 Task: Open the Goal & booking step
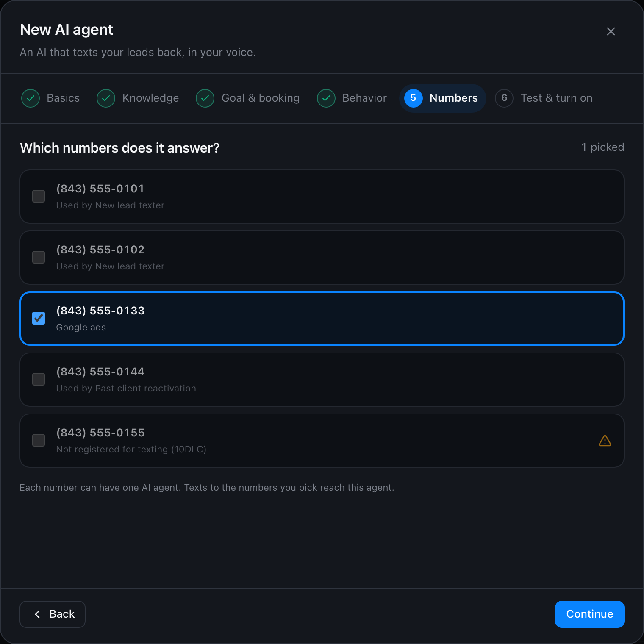click(248, 98)
